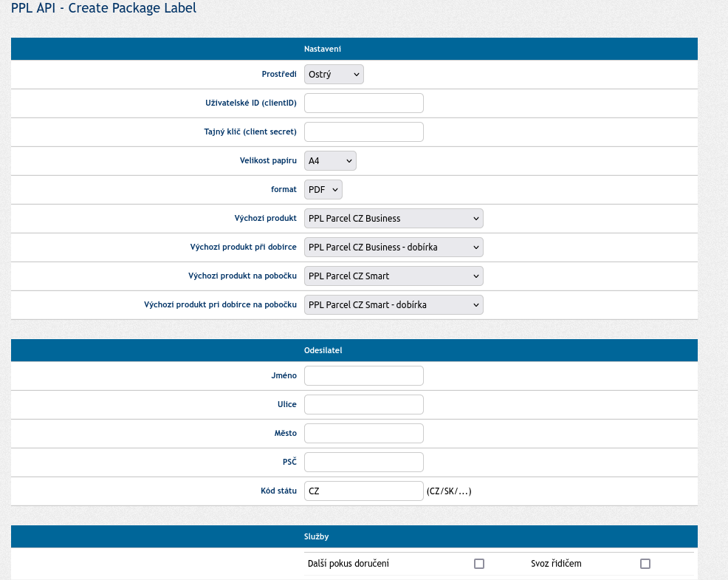Click the Uživatelské ID (clientID) field
Screen dimensions: 728x580
(364, 103)
